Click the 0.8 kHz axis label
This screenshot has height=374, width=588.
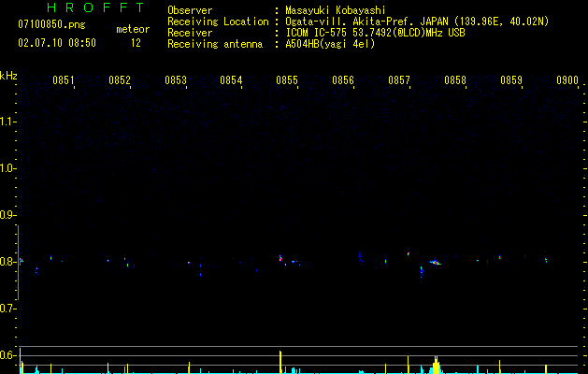tap(7, 262)
